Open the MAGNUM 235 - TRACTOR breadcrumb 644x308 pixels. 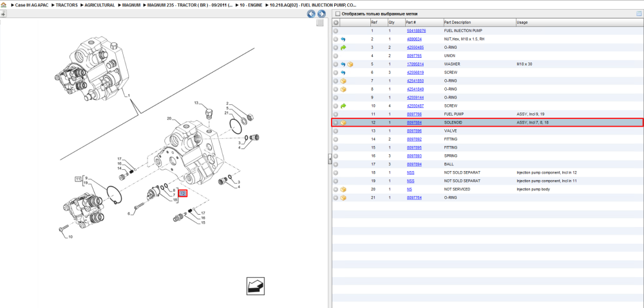(x=190, y=5)
